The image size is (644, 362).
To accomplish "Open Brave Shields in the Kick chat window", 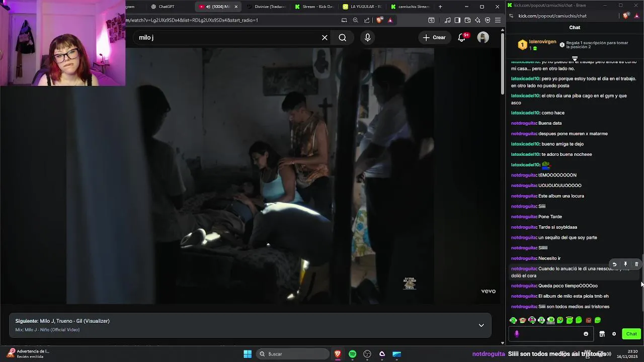I will pos(626,16).
